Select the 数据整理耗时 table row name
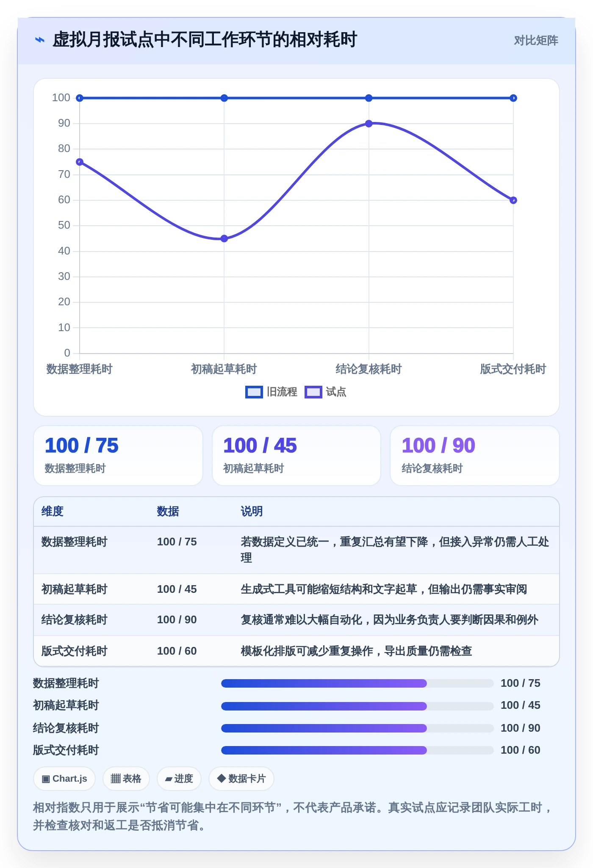 point(74,542)
